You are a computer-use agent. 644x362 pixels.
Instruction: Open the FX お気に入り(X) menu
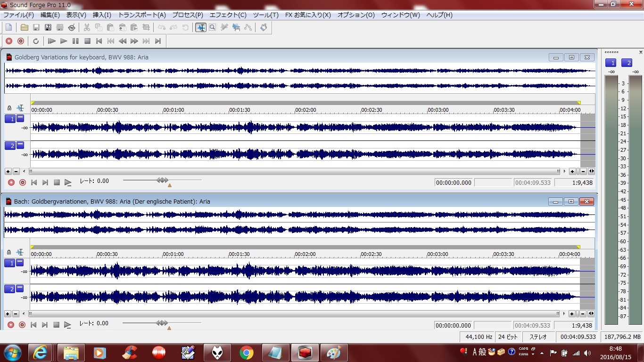pos(308,15)
